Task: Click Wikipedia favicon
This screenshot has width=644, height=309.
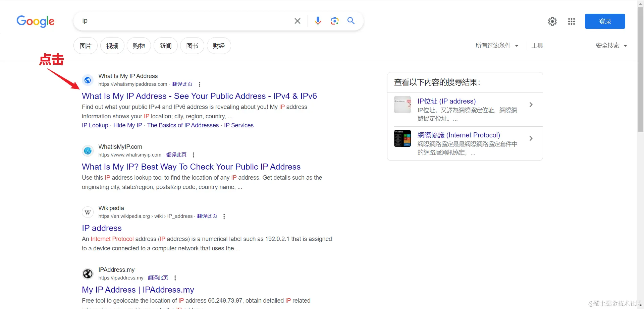Action: click(88, 212)
